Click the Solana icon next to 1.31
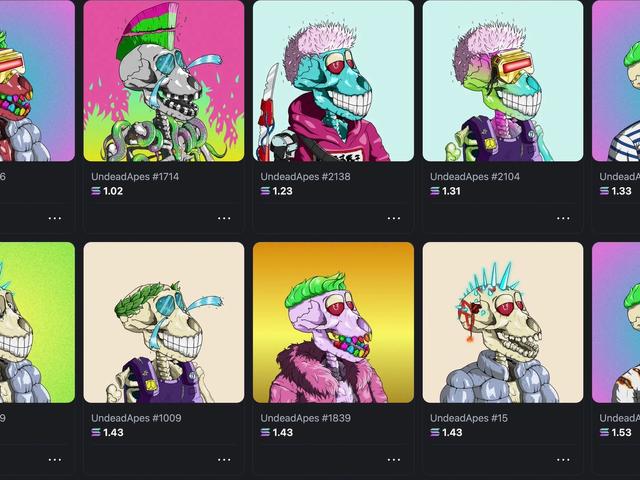 tap(435, 191)
